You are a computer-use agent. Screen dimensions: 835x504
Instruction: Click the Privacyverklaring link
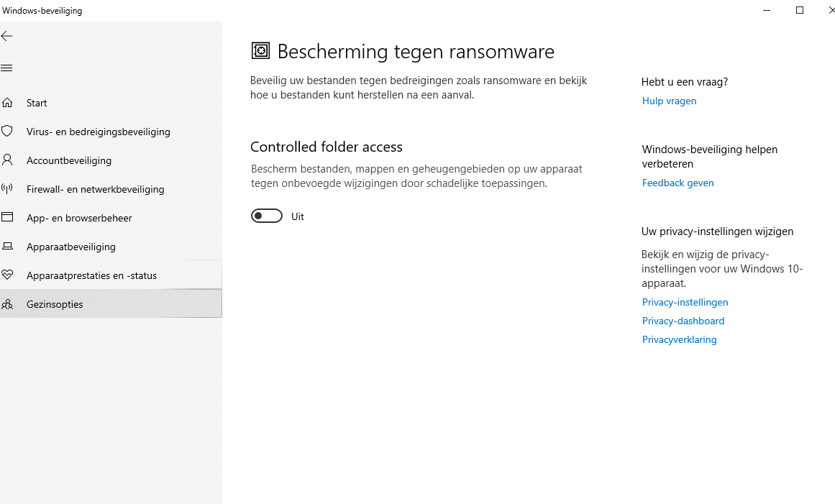point(679,339)
